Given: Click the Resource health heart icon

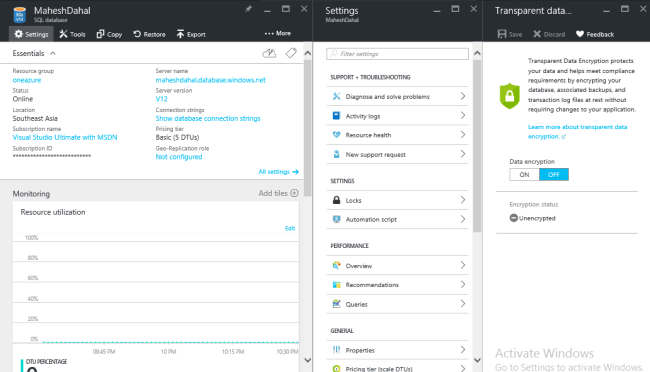Looking at the screenshot, I should click(337, 135).
